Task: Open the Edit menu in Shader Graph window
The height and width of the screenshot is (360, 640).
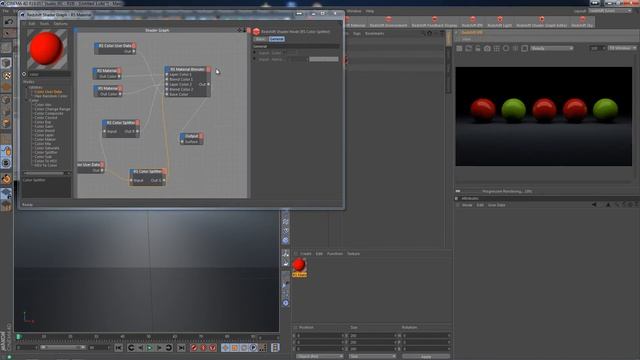Action: coord(31,24)
